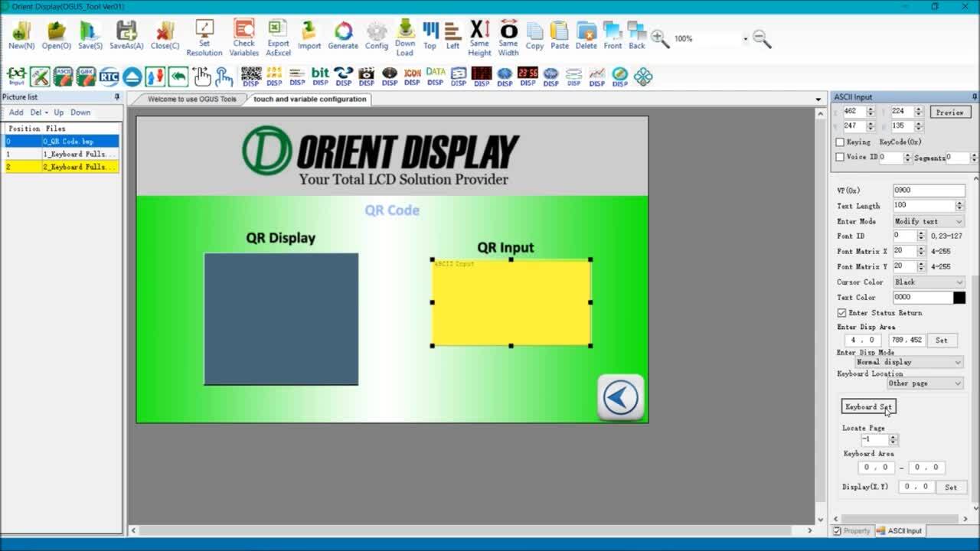Select the bit DISP tool

click(320, 77)
